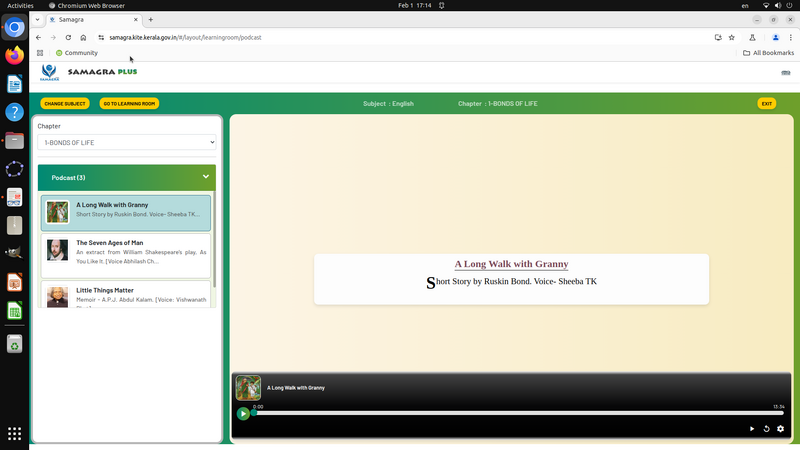800x450 pixels.
Task: Click GO TO LEARNING ROOM button
Action: [x=129, y=104]
